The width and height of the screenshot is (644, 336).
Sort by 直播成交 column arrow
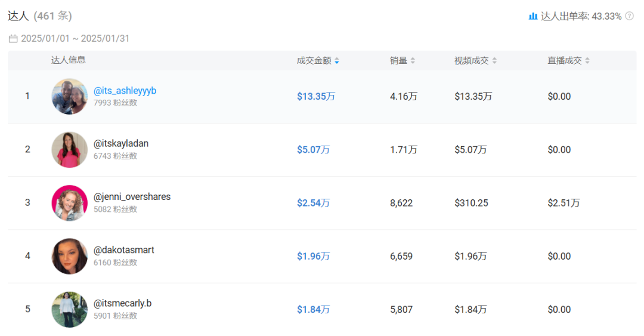pos(587,61)
